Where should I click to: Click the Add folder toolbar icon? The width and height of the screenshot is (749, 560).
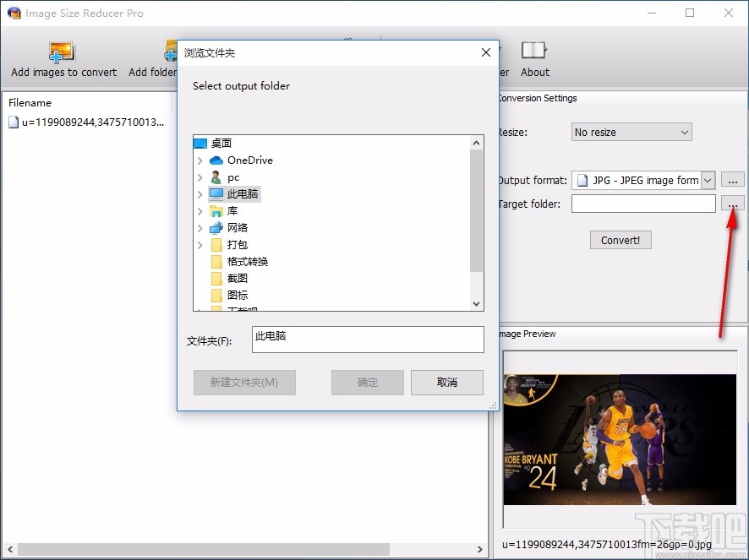168,52
